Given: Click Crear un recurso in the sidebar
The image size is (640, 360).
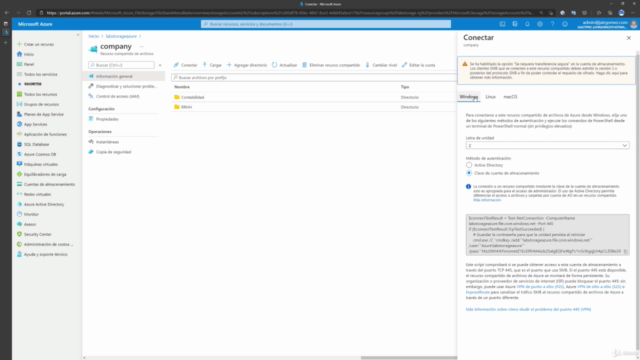Looking at the screenshot, I should (x=35, y=44).
